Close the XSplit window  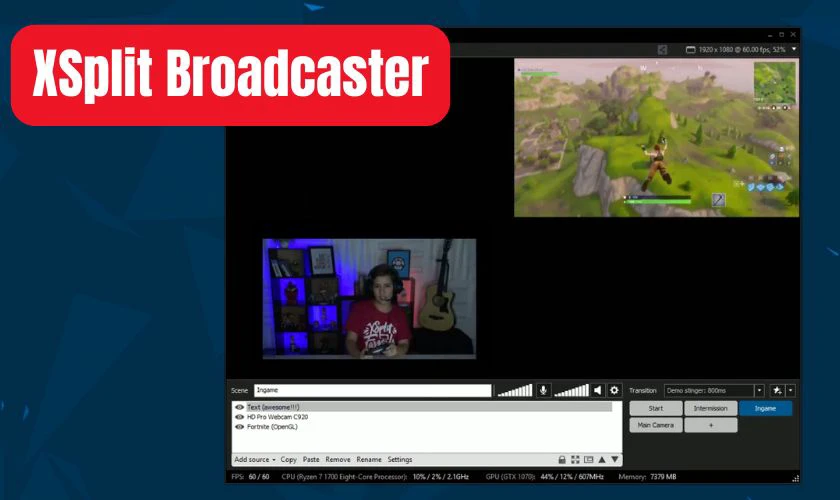[793, 35]
